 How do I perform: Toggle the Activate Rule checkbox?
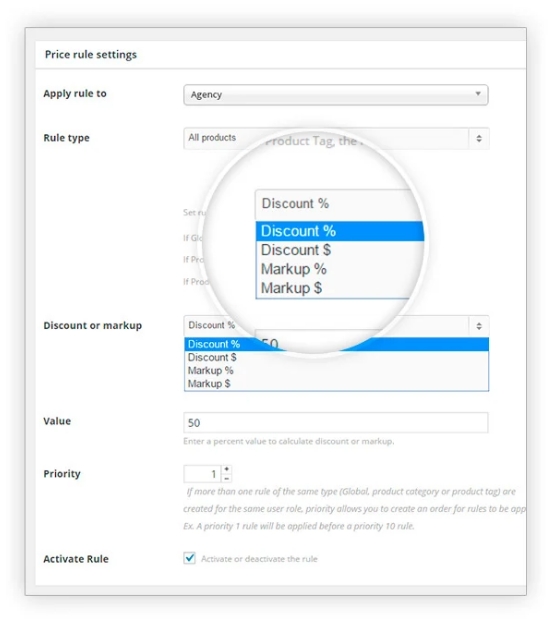(189, 558)
